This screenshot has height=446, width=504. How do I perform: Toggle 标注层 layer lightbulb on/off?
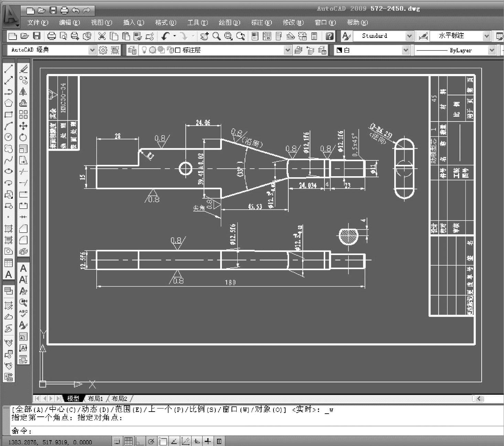click(144, 50)
